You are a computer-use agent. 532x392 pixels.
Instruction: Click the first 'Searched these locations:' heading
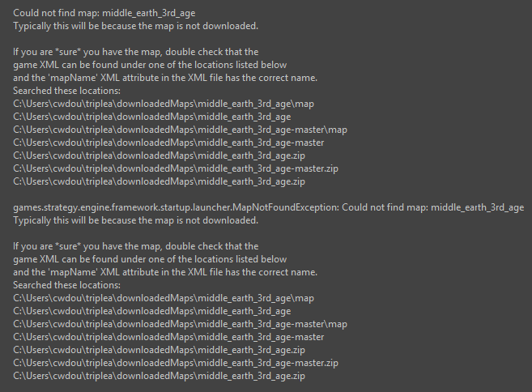pos(66,91)
